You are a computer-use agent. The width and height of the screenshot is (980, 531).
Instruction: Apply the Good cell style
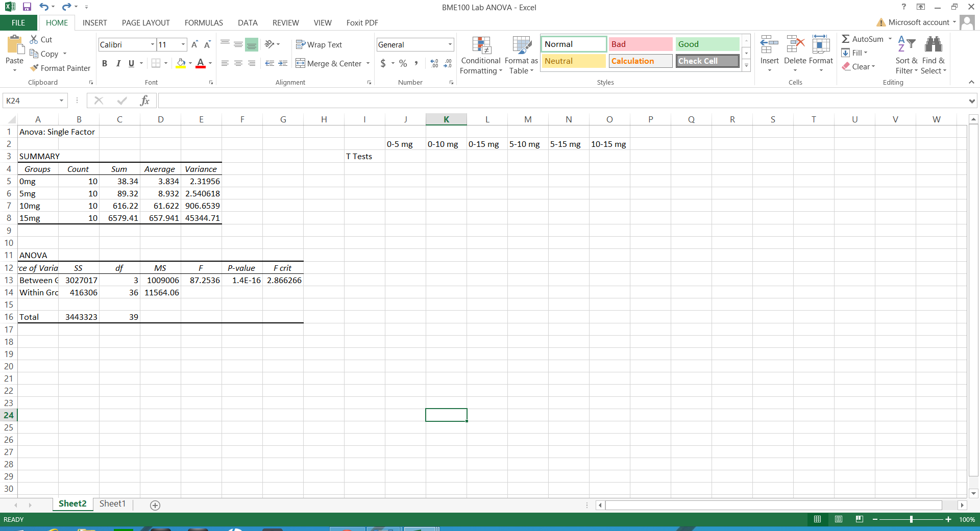pos(707,44)
